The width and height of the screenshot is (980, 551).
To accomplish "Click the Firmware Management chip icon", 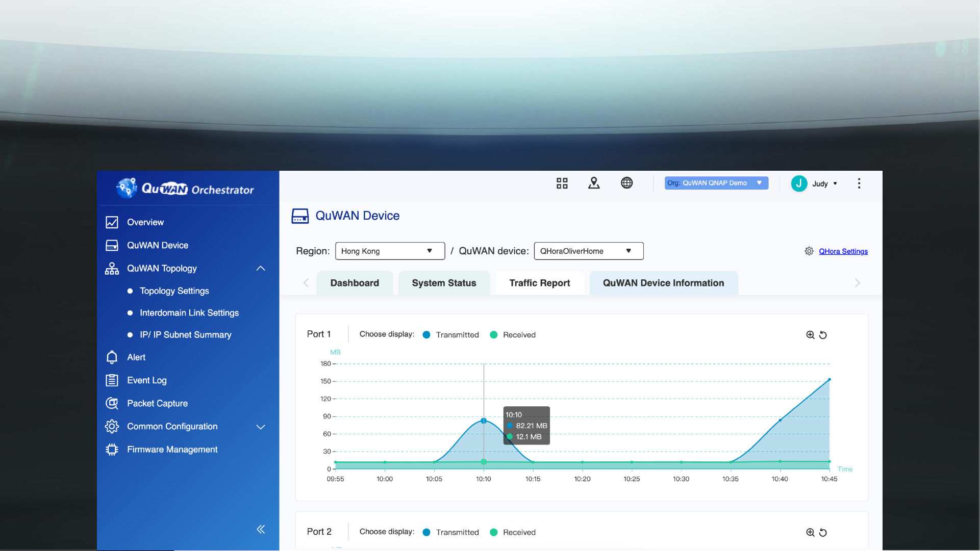I will coord(112,449).
